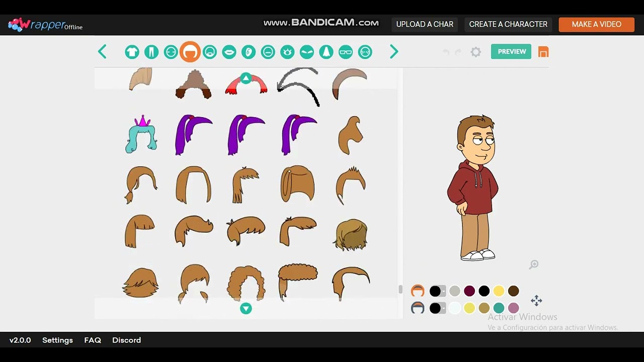Open the pants clothing category

(x=151, y=52)
